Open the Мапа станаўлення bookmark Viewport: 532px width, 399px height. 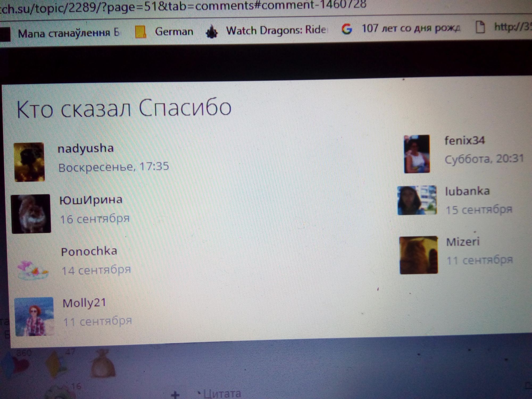click(x=68, y=33)
